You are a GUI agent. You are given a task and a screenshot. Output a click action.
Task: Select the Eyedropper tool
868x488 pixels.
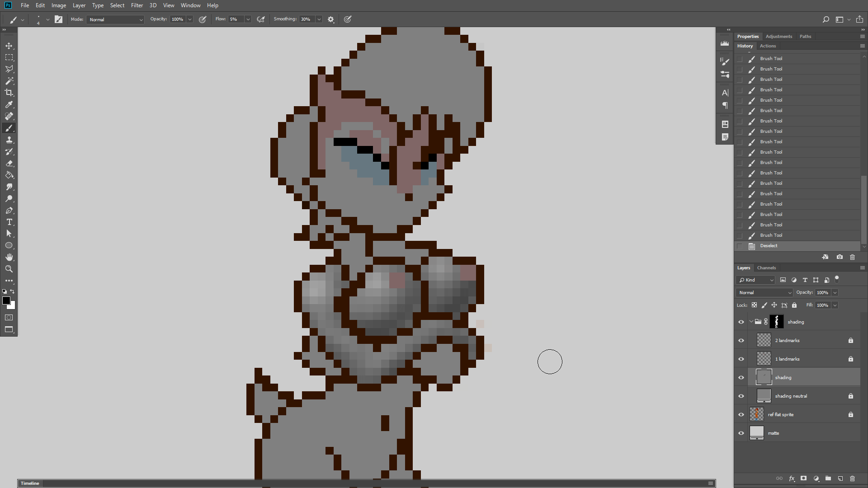click(x=9, y=104)
